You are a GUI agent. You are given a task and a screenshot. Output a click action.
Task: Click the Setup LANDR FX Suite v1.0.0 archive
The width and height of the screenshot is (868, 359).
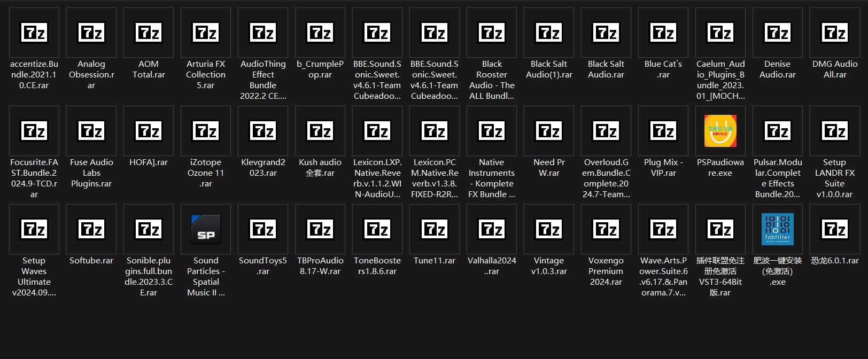click(834, 131)
